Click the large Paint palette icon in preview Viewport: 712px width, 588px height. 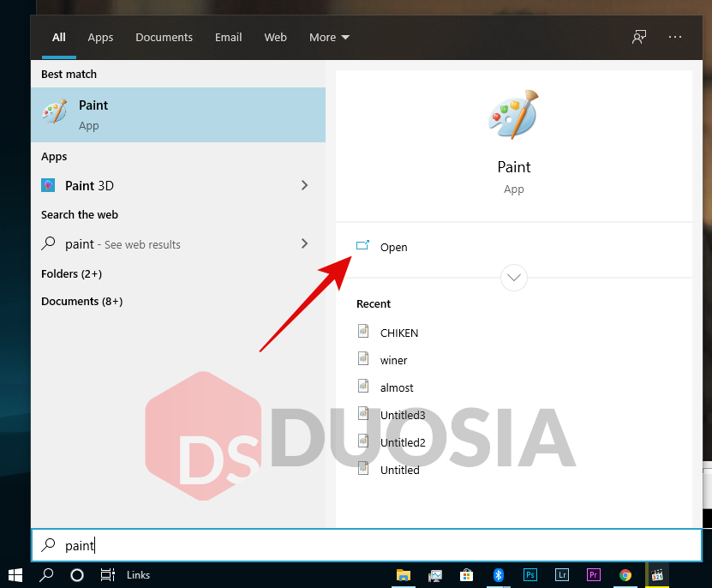(x=513, y=114)
